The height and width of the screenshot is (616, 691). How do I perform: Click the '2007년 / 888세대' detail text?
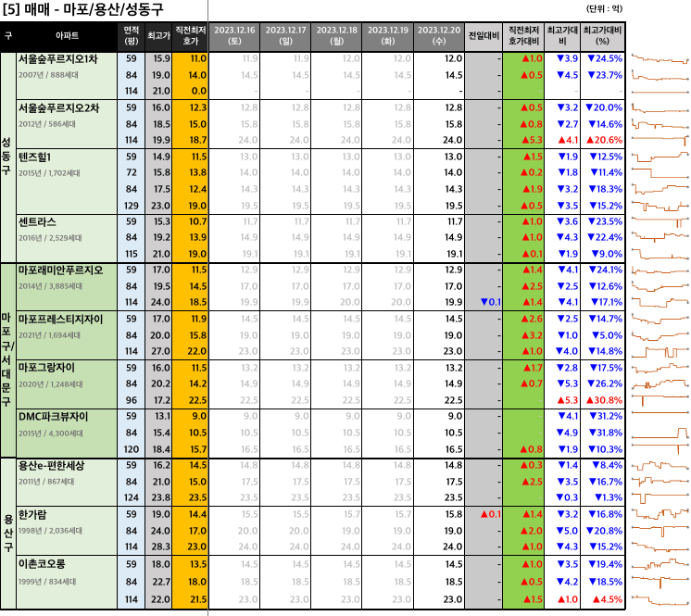click(x=48, y=75)
